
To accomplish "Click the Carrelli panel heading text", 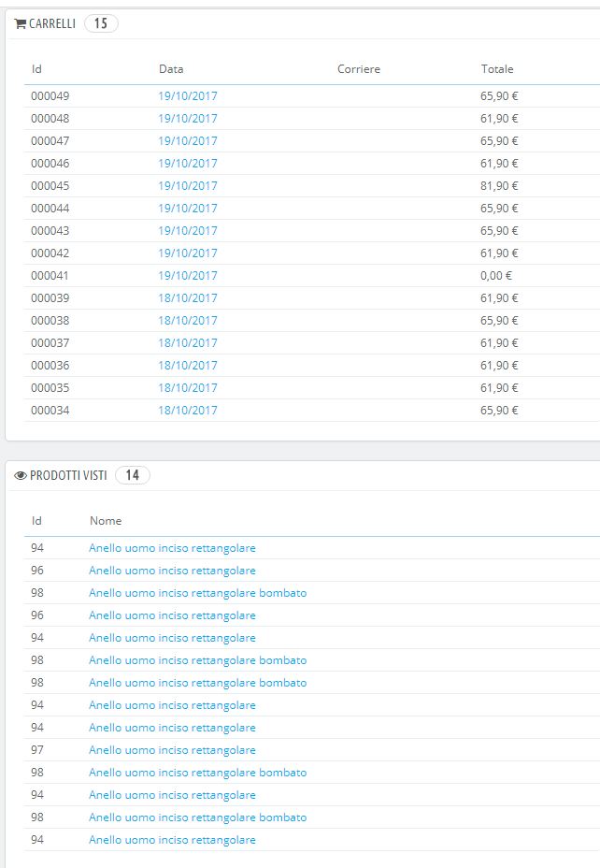I will click(x=52, y=23).
